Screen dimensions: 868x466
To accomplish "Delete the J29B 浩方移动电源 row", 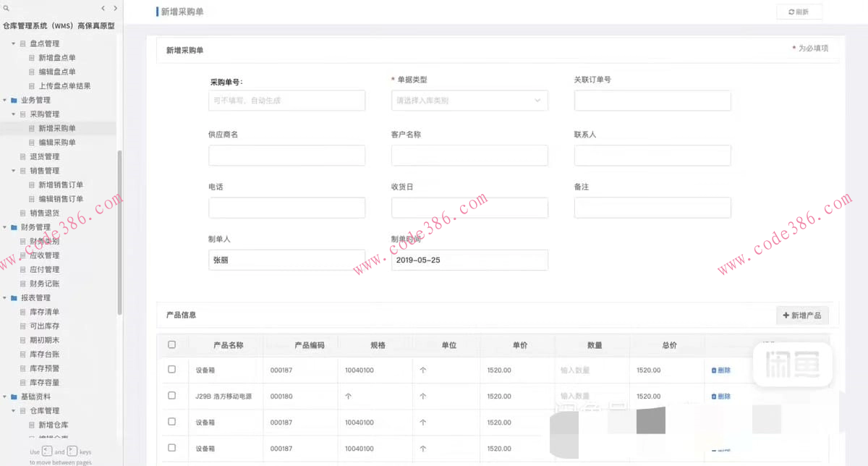I will coord(721,397).
